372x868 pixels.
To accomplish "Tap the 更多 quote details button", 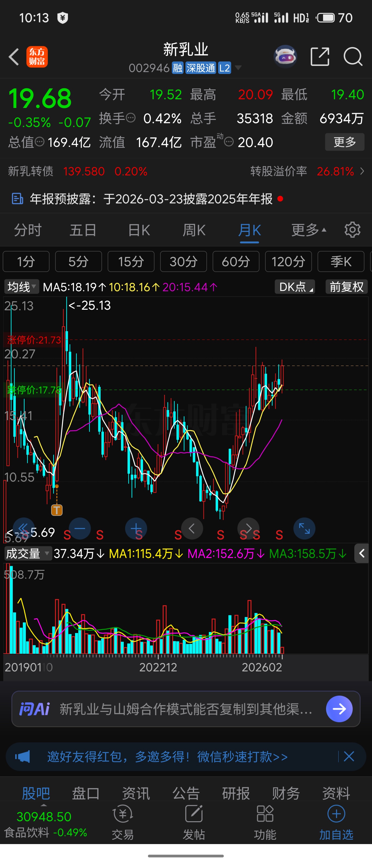I will [x=345, y=142].
